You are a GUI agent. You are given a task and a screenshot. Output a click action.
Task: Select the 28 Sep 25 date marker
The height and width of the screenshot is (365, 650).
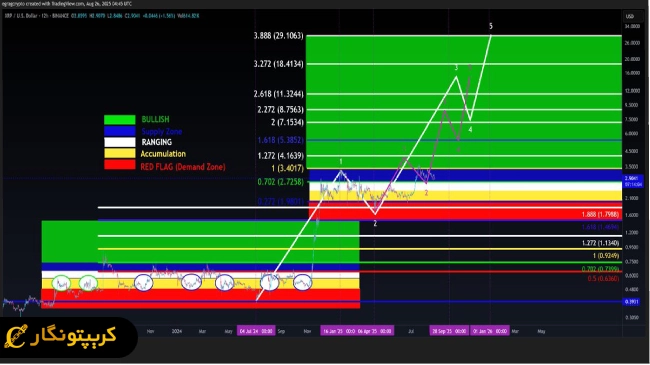pos(449,331)
